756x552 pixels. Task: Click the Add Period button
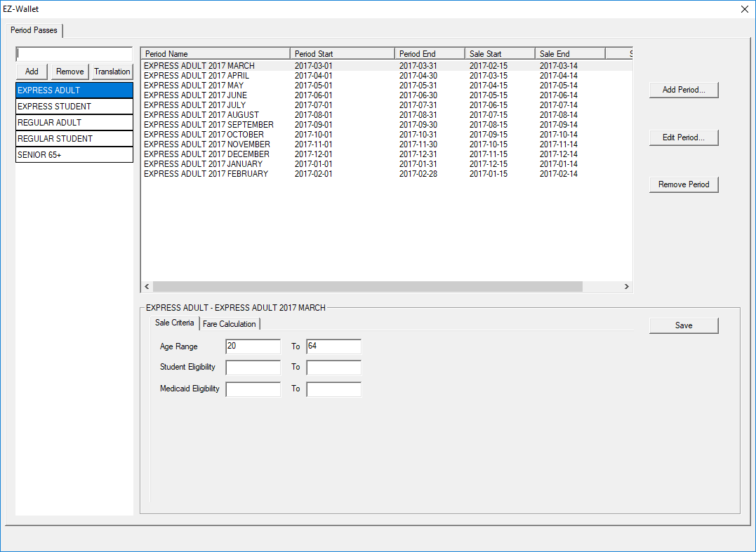[x=683, y=90]
